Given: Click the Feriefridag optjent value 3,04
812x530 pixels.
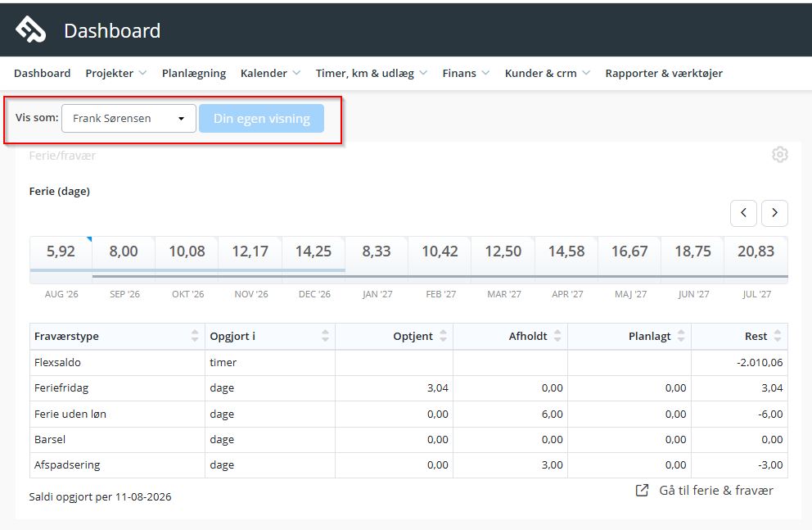Looking at the screenshot, I should click(x=438, y=387).
